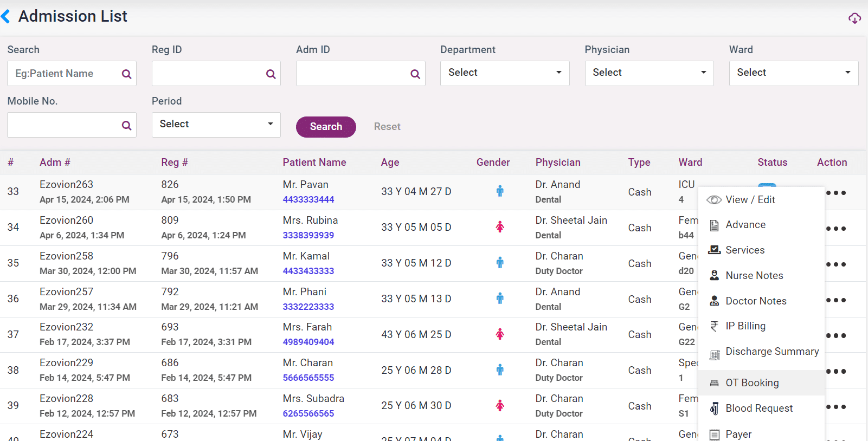Click the magnifier icon in Reg ID field

click(271, 74)
